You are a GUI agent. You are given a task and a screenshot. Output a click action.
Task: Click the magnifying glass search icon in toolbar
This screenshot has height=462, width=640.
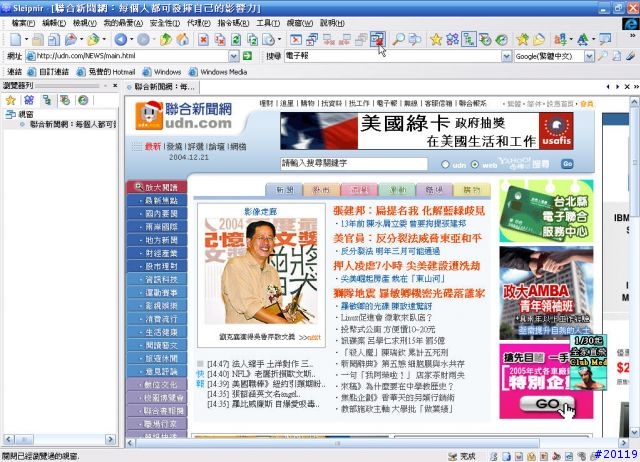click(x=398, y=39)
